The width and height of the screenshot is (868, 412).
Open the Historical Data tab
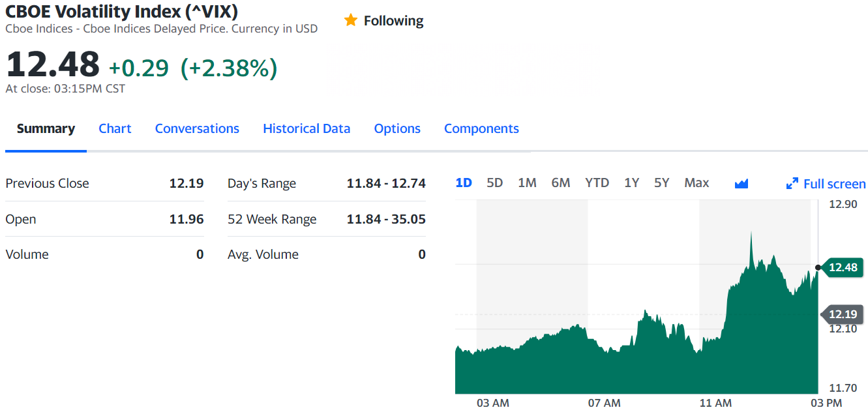pyautogui.click(x=307, y=128)
